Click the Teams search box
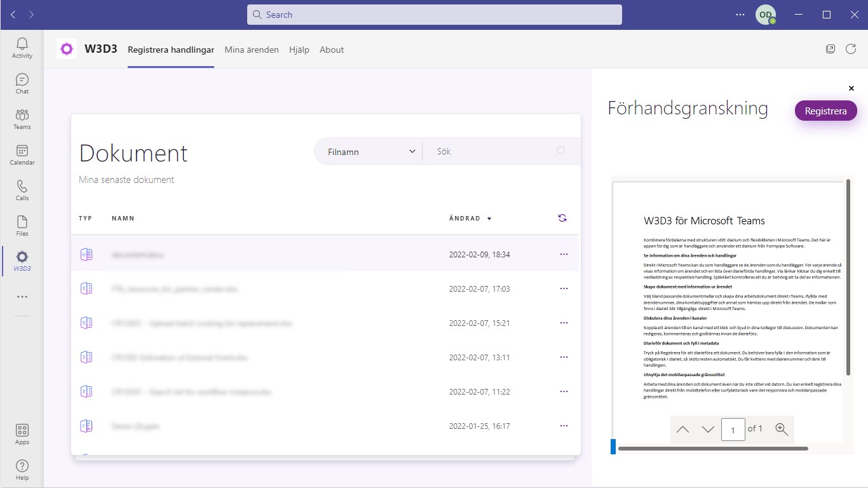Image resolution: width=868 pixels, height=488 pixels. click(x=435, y=15)
